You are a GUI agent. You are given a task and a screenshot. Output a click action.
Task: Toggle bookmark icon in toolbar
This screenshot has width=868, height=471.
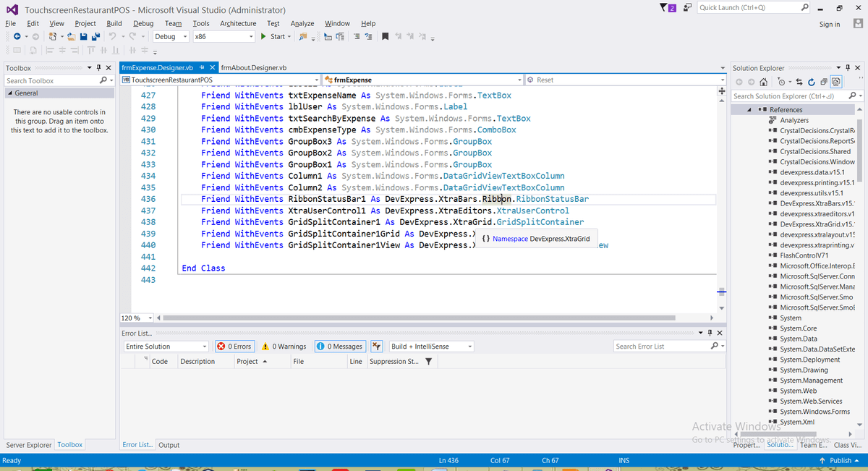[x=386, y=37]
